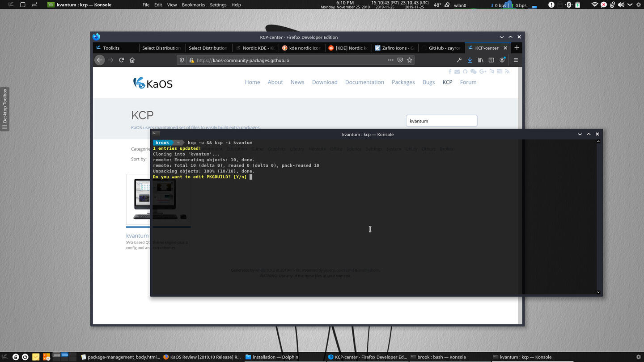
Task: Open the About link in KaOS navigation
Action: pyautogui.click(x=275, y=82)
